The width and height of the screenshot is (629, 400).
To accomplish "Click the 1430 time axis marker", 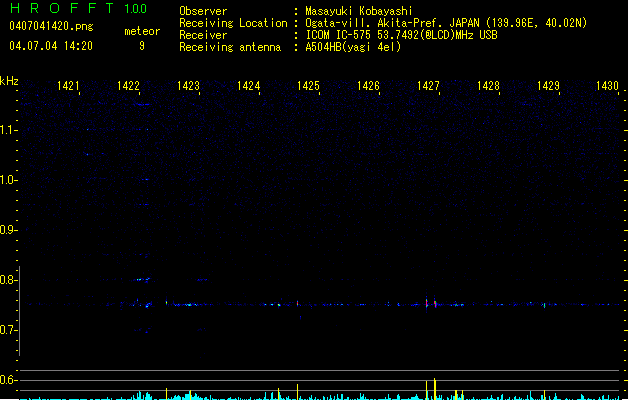I will [x=607, y=86].
